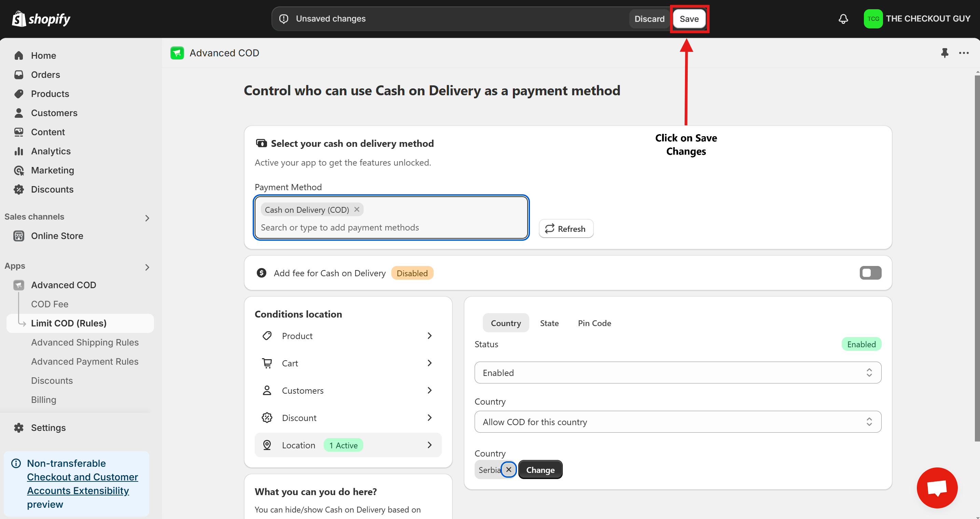Viewport: 980px width, 519px height.
Task: Remove the Serbia country tag
Action: pyautogui.click(x=508, y=469)
